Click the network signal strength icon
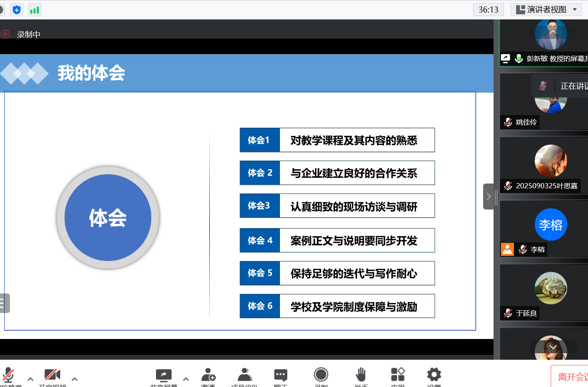 point(35,10)
